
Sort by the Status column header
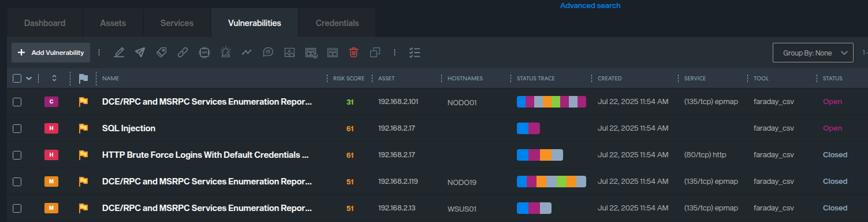point(833,79)
